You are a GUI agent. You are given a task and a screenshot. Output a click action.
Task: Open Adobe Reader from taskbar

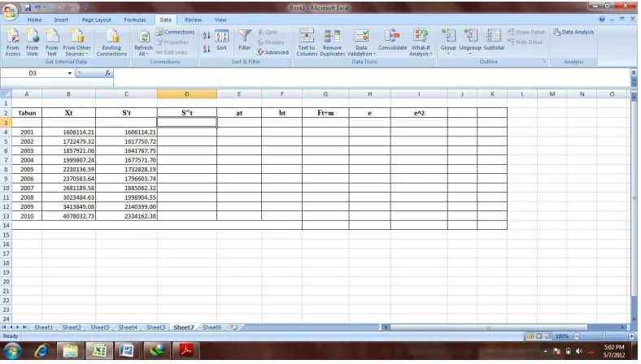186,350
